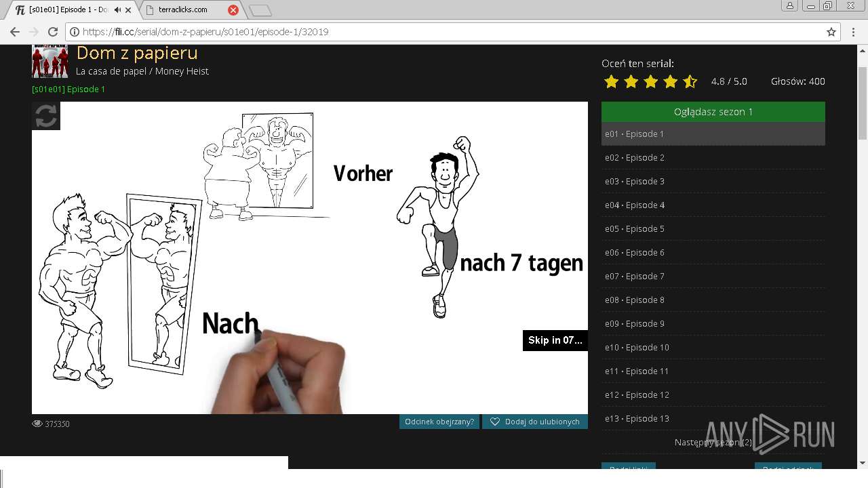Rate the series three stars
This screenshot has width=868, height=488.
pos(650,82)
